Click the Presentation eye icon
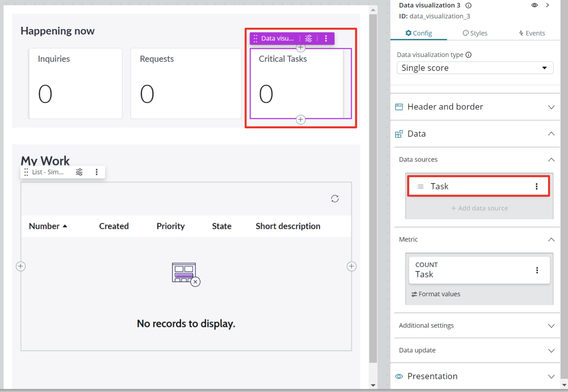The width and height of the screenshot is (568, 392). pos(399,376)
